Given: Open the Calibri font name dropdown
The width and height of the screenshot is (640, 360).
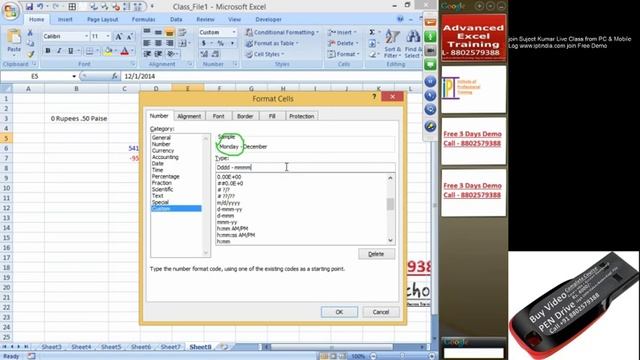Looking at the screenshot, I should [86, 36].
